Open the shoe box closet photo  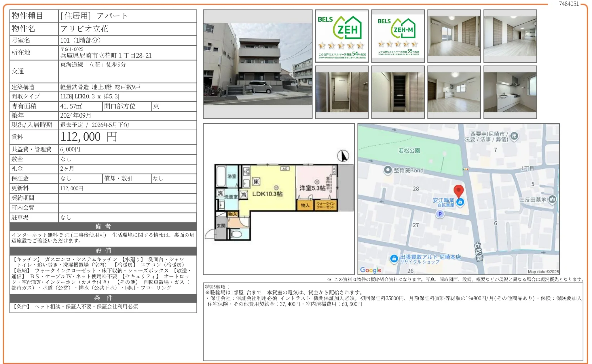tap(398, 92)
